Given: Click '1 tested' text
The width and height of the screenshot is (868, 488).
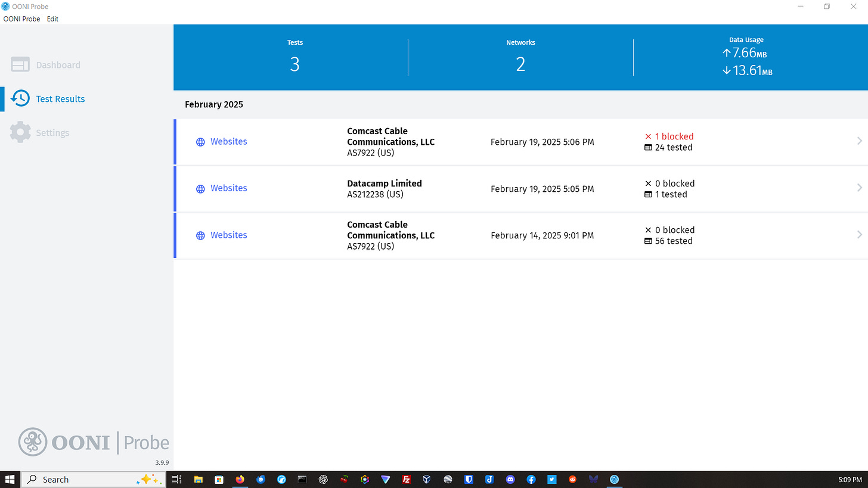Looking at the screenshot, I should 671,194.
